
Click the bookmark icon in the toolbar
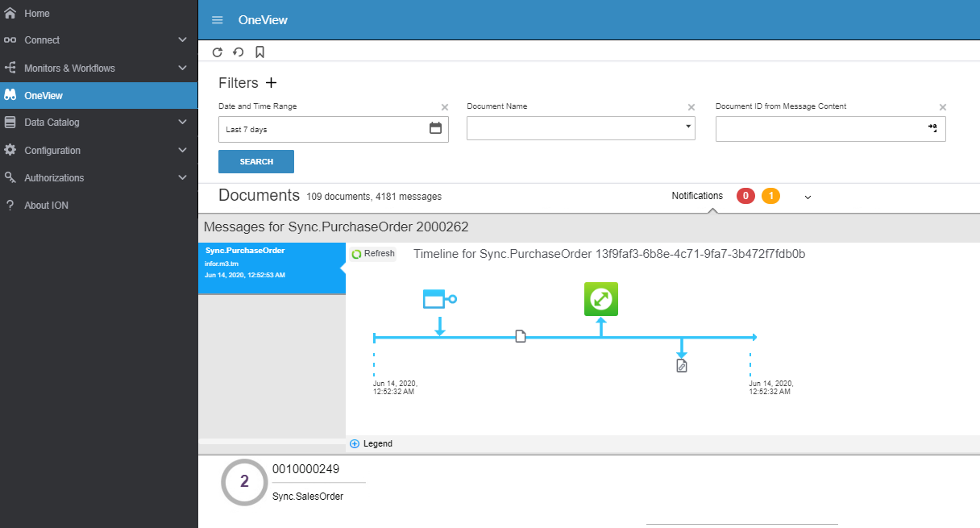coord(260,52)
